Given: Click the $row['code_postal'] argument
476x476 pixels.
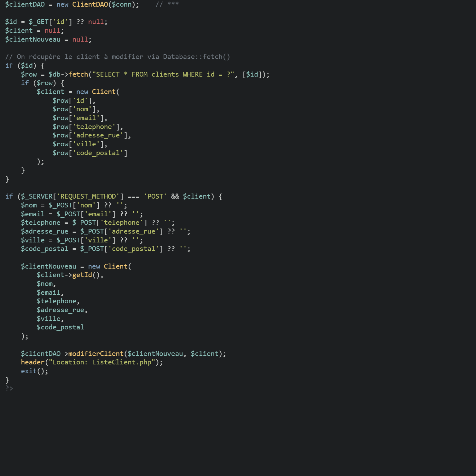Looking at the screenshot, I should click(x=90, y=153).
